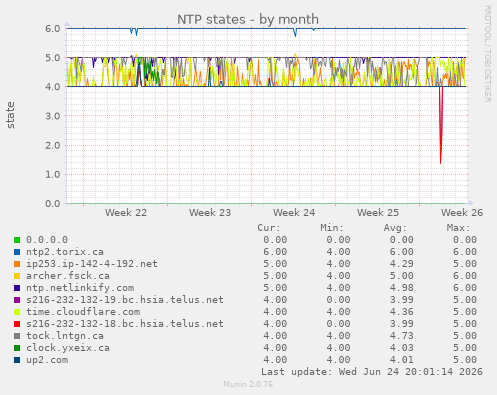
Task: Click the 'Cur:' column header
Action: pos(269,228)
